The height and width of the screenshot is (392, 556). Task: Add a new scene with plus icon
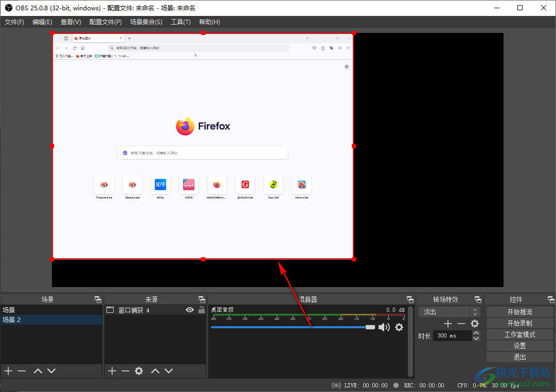pos(8,371)
